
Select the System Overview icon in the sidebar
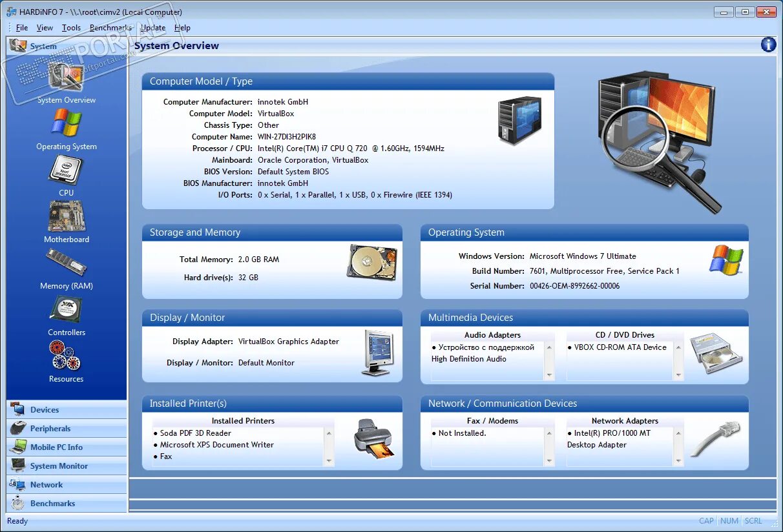pos(66,81)
